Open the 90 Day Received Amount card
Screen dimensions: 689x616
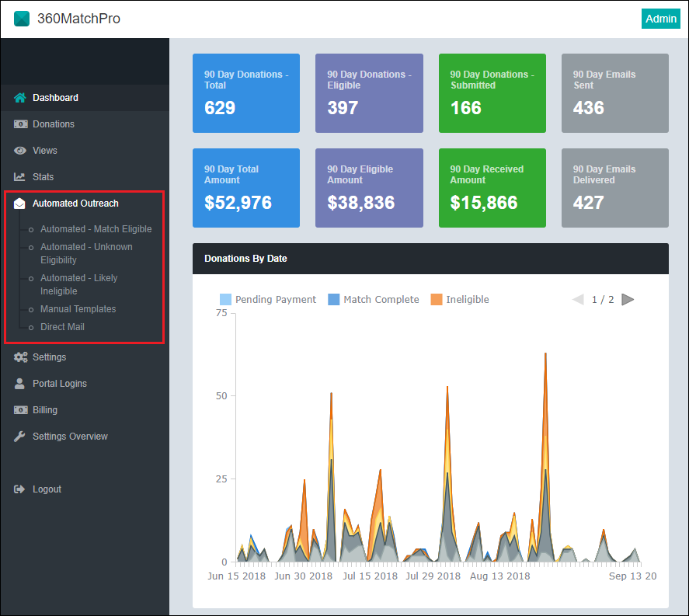492,188
